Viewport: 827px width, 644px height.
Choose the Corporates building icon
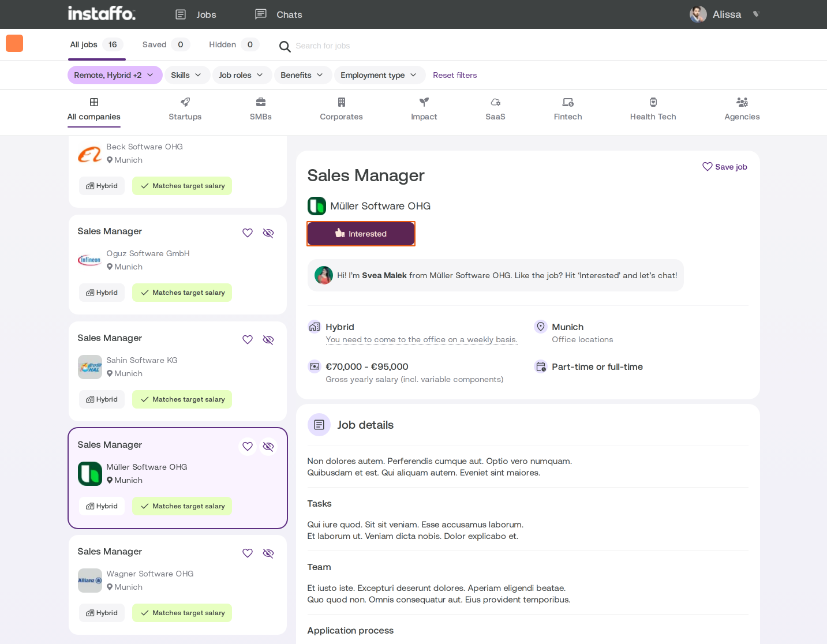tap(342, 102)
